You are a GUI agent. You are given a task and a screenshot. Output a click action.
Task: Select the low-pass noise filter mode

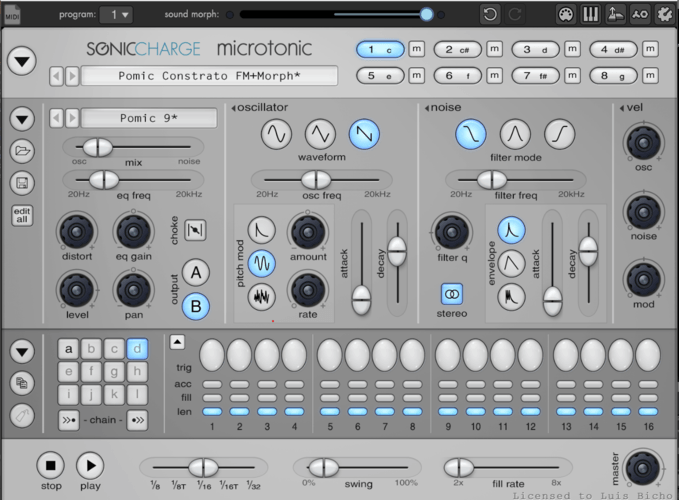[471, 134]
